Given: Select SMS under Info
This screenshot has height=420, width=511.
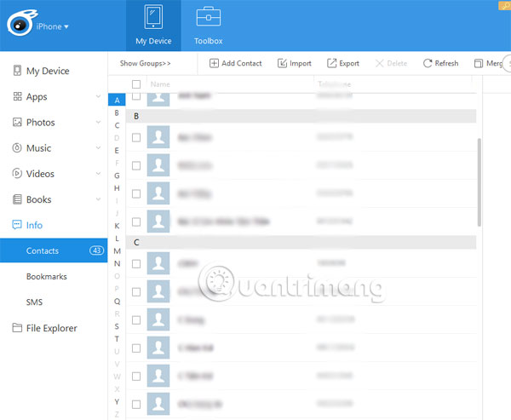Looking at the screenshot, I should [x=34, y=302].
